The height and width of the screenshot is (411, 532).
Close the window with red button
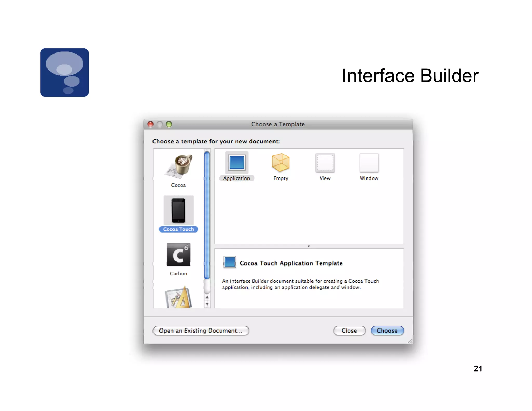[x=150, y=124]
